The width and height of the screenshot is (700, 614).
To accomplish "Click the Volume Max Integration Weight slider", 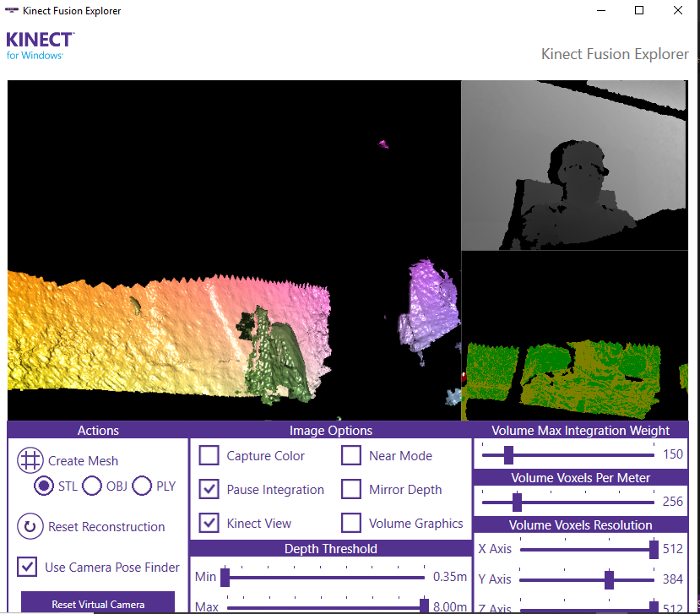I will tap(568, 455).
